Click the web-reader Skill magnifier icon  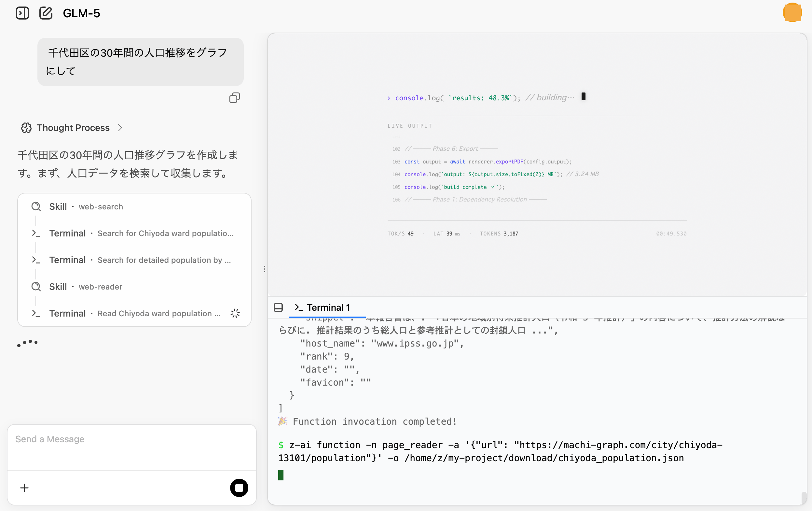(36, 287)
